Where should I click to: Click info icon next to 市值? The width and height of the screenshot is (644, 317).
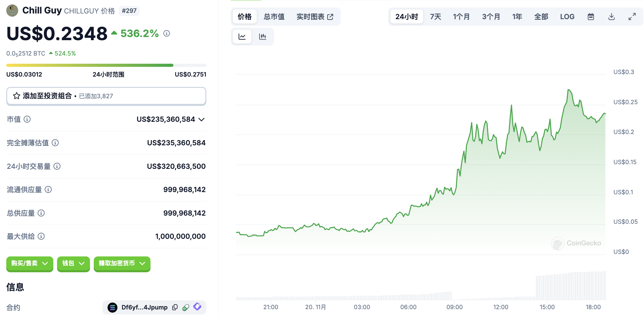pyautogui.click(x=27, y=119)
